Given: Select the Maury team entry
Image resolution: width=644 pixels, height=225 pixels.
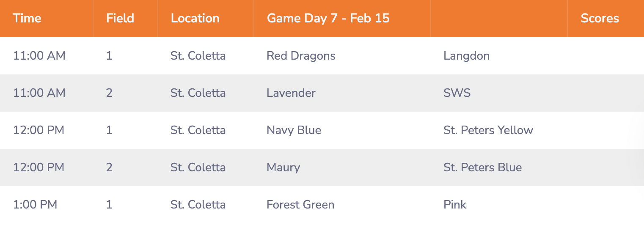Looking at the screenshot, I should coord(283,167).
